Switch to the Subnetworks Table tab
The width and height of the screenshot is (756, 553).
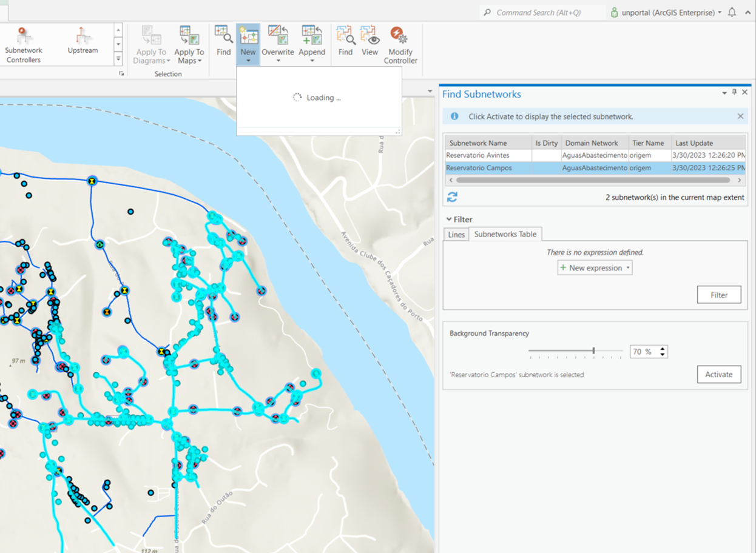505,234
